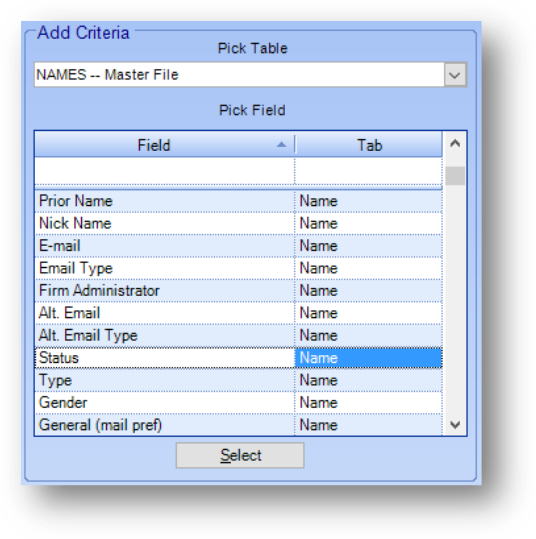Pick the Email Type field

click(x=238, y=268)
